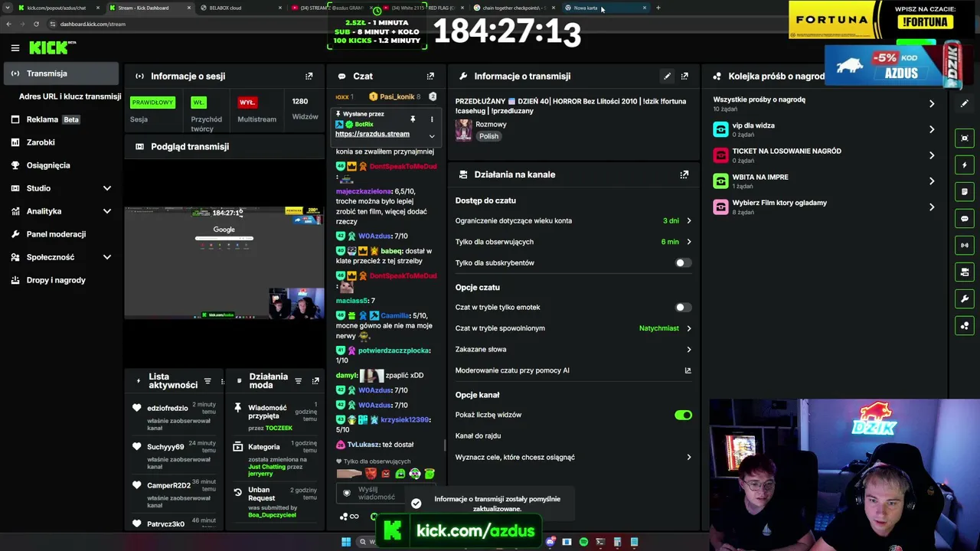
Task: Filter the Działania moda panel
Action: (x=299, y=381)
